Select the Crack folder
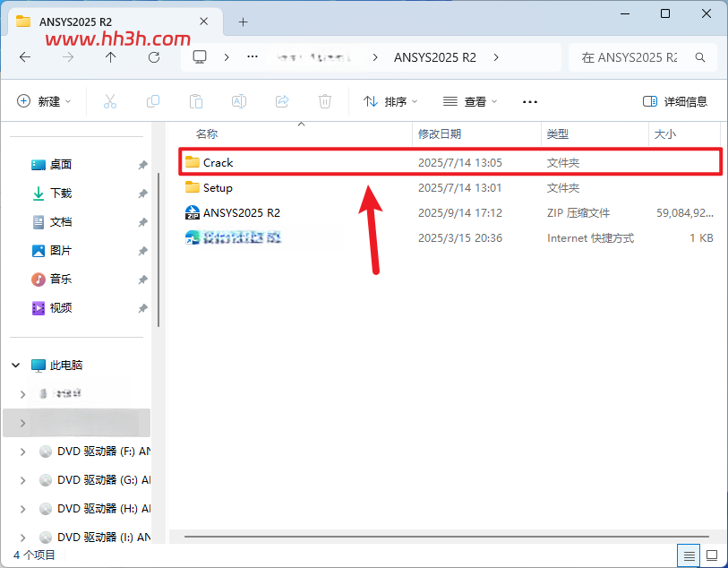This screenshot has height=568, width=728. tap(450, 162)
